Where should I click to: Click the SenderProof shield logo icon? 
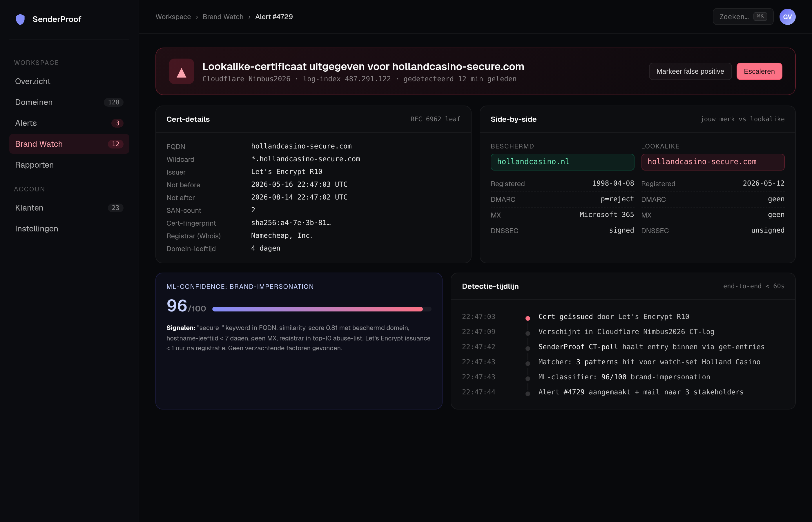click(20, 19)
